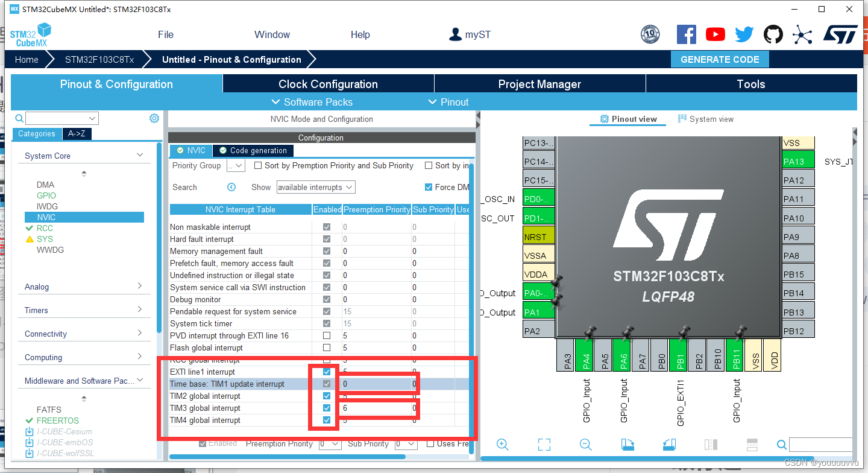Viewport: 868px width, 473px height.
Task: Toggle Sort by Premption Priority and Sub Priority
Action: 258,165
